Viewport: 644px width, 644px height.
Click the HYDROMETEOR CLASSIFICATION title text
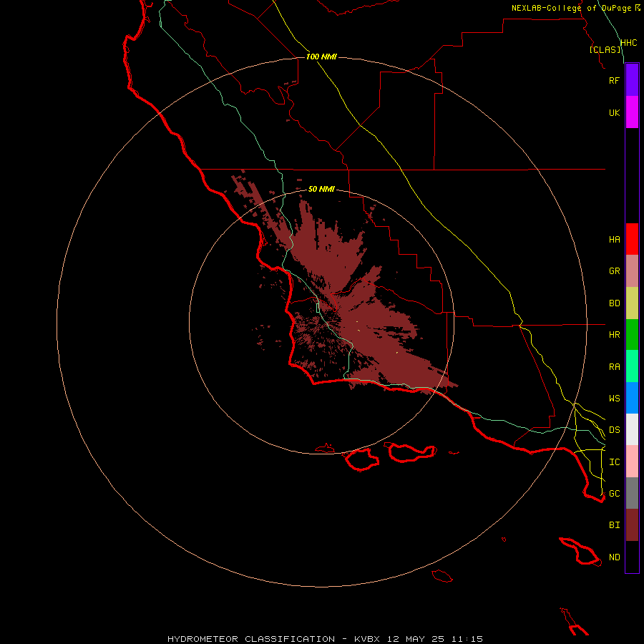[x=251, y=639]
